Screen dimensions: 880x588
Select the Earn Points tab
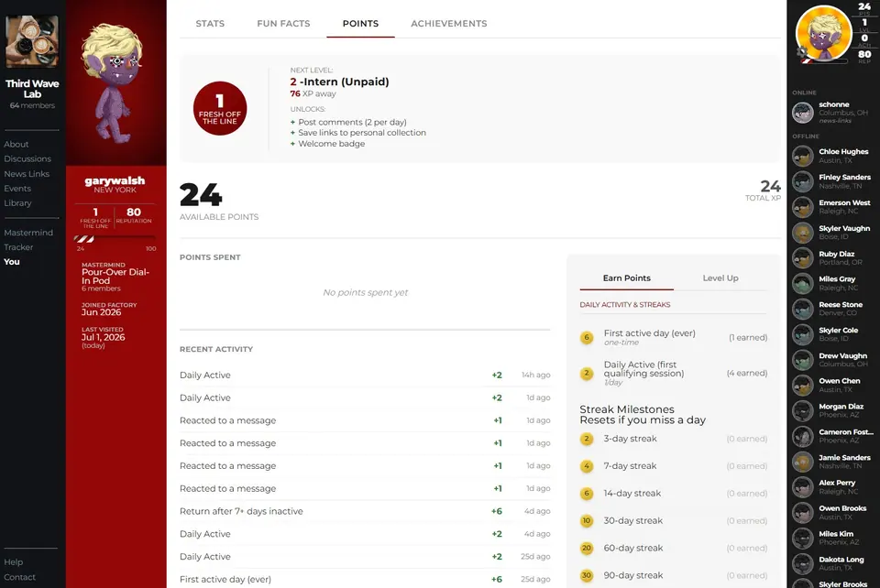(x=626, y=278)
